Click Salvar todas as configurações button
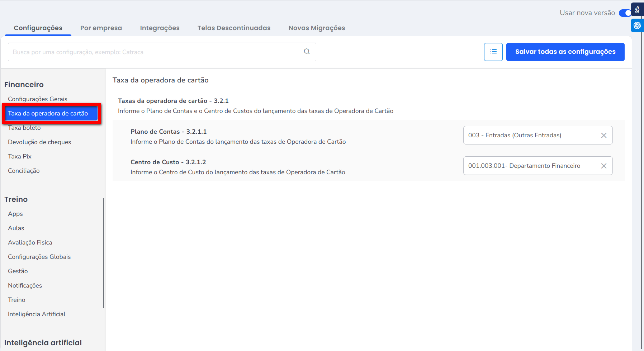Image resolution: width=644 pixels, height=351 pixels. (x=565, y=52)
